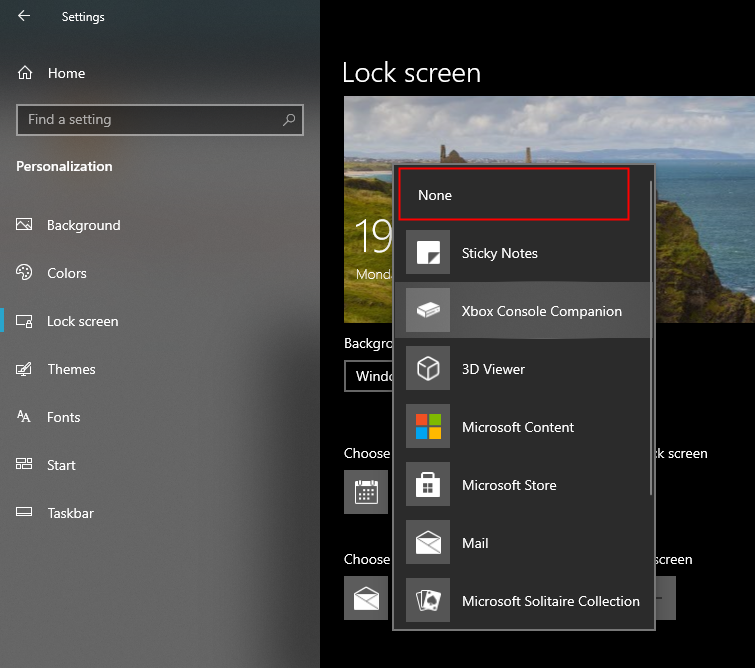This screenshot has height=668, width=755.
Task: Click the Microsoft Content colored logo icon
Action: coord(428,426)
